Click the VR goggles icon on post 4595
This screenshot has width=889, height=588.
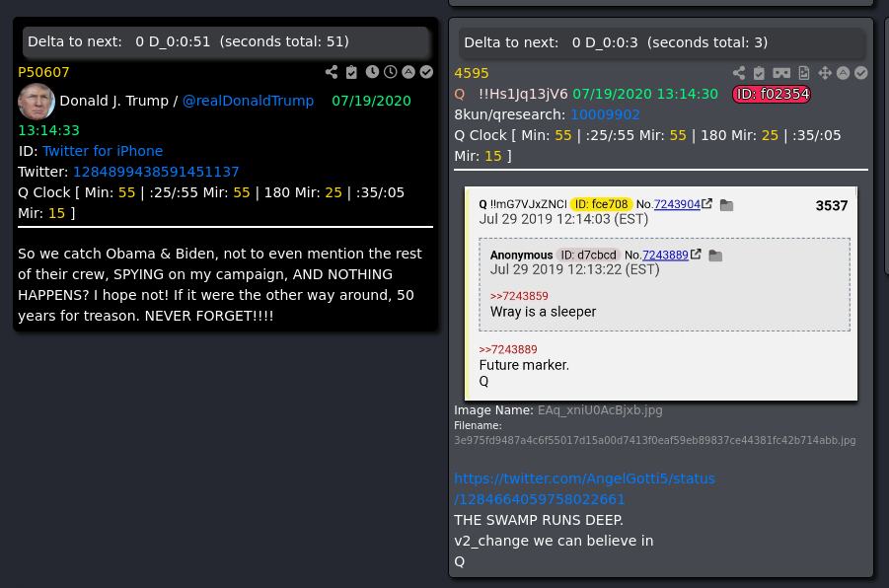pyautogui.click(x=781, y=73)
